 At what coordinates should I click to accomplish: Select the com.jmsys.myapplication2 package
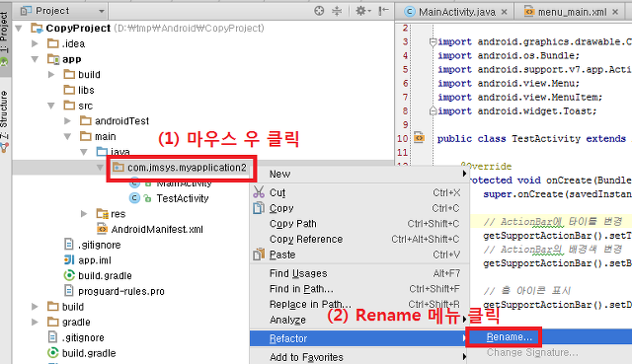pyautogui.click(x=187, y=168)
